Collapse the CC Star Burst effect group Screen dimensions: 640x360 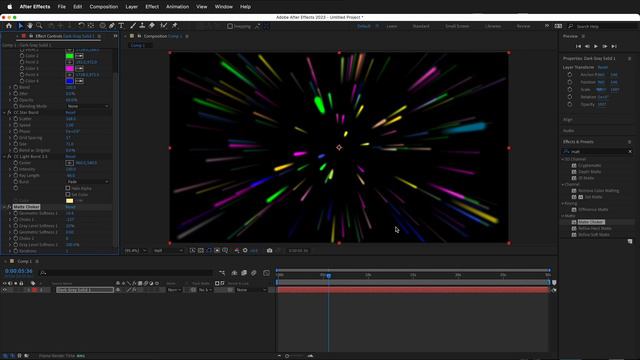[x=4, y=112]
